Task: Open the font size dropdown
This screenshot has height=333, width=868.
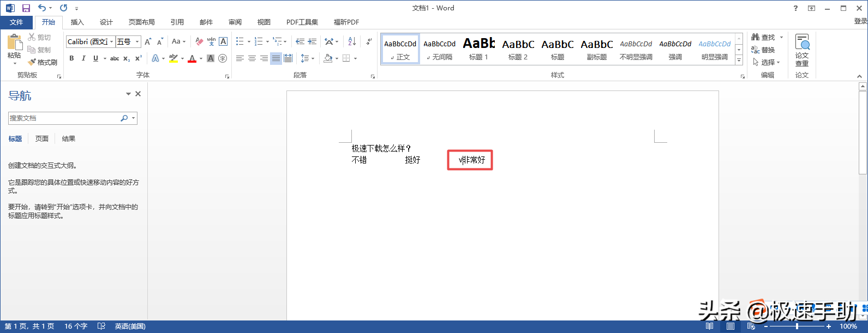Action: (137, 42)
